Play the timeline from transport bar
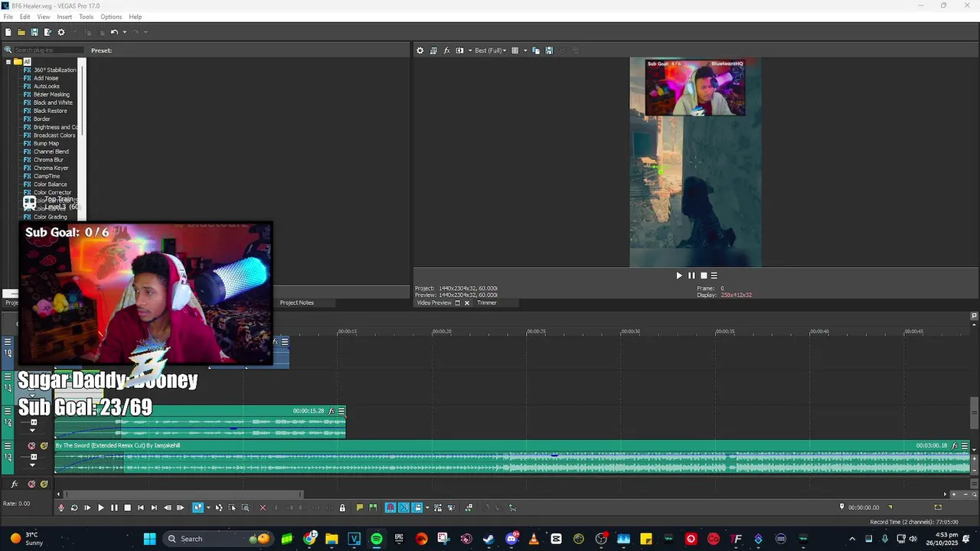This screenshot has height=551, width=980. tap(100, 507)
